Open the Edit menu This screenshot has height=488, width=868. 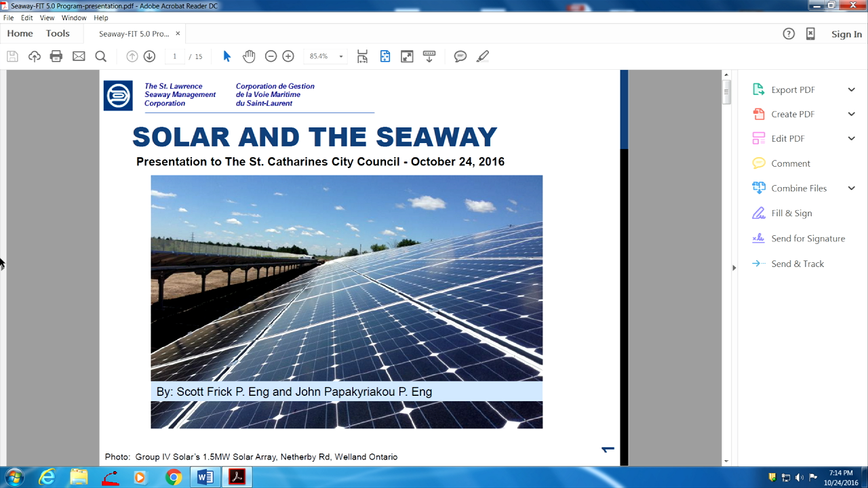(26, 18)
